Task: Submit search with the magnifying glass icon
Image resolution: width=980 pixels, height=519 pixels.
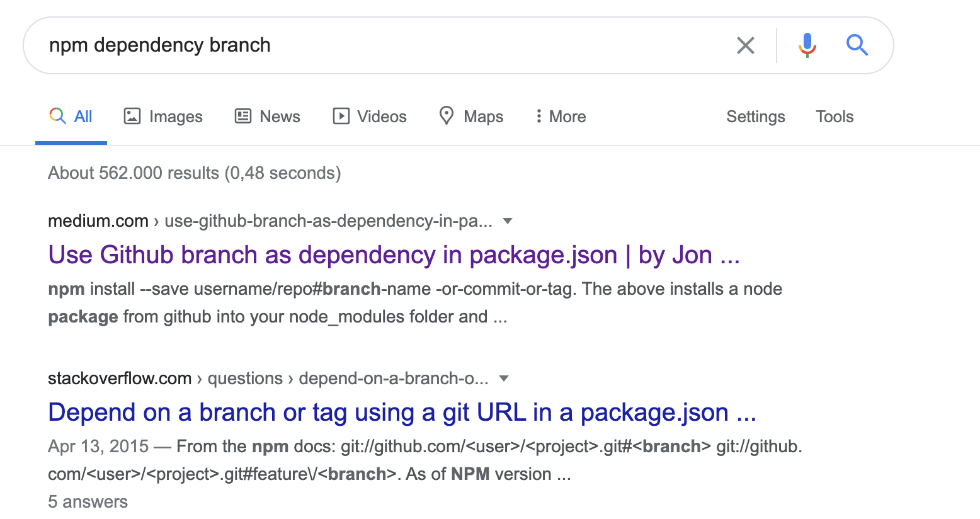Action: coord(857,45)
